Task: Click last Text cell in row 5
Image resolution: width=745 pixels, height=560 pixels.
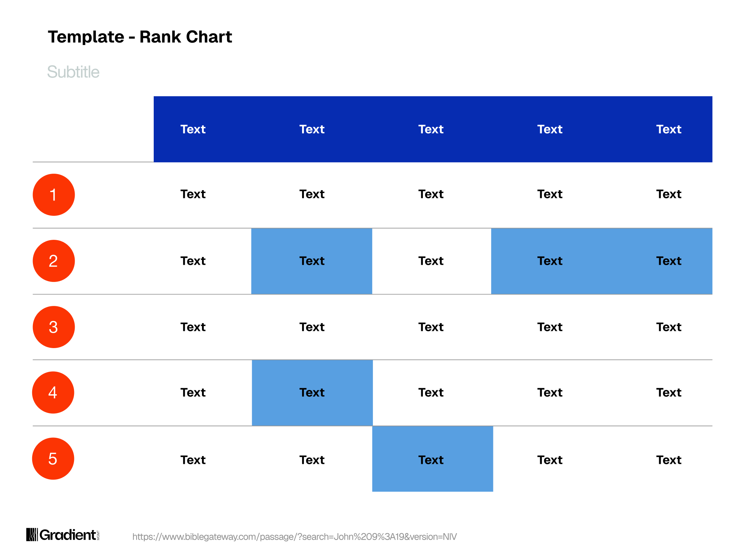Action: tap(668, 460)
